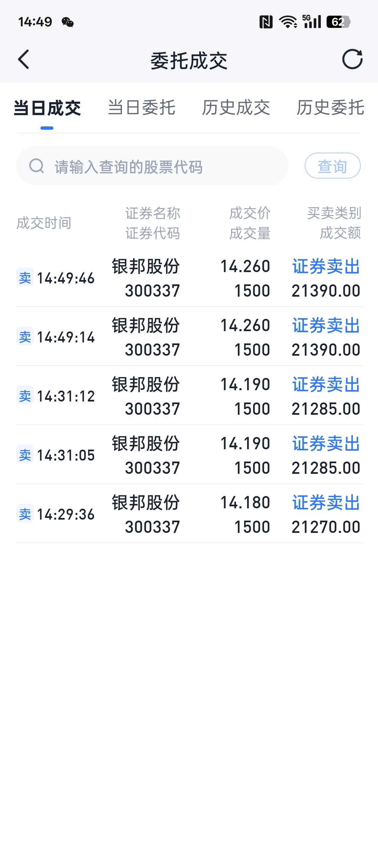Viewport: 378px width, 868px height.
Task: Select the 当日成交 tab
Action: 47,108
